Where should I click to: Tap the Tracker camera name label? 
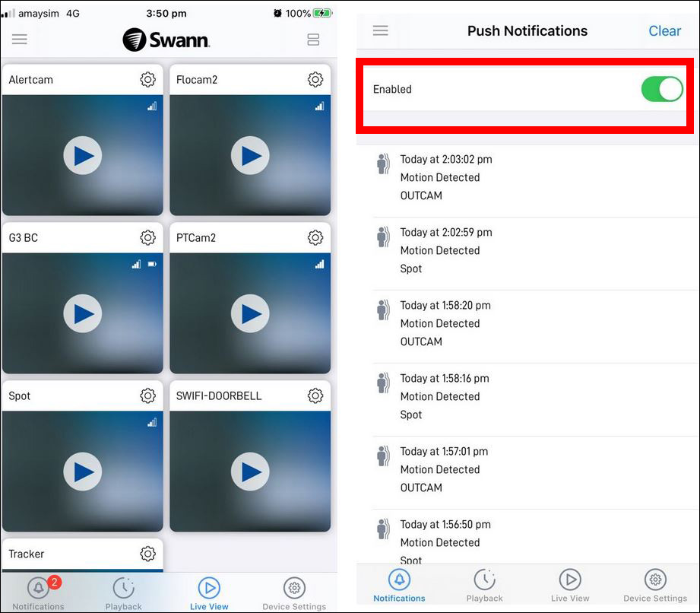point(27,554)
